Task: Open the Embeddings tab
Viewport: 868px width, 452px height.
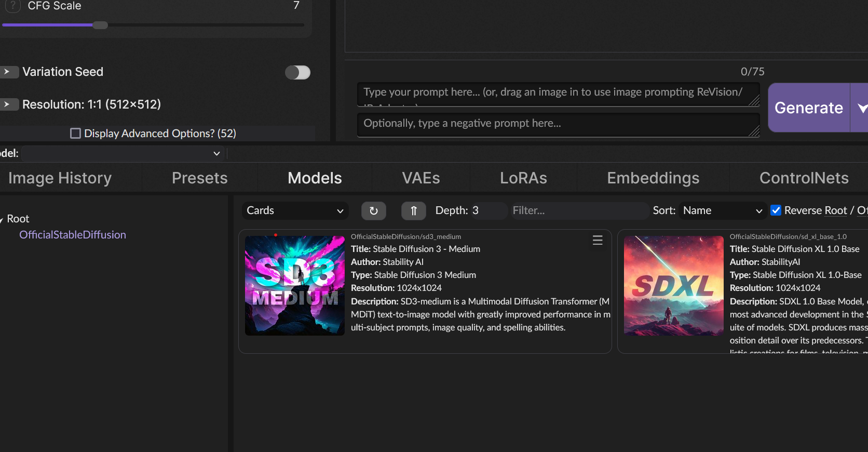Action: pos(653,178)
